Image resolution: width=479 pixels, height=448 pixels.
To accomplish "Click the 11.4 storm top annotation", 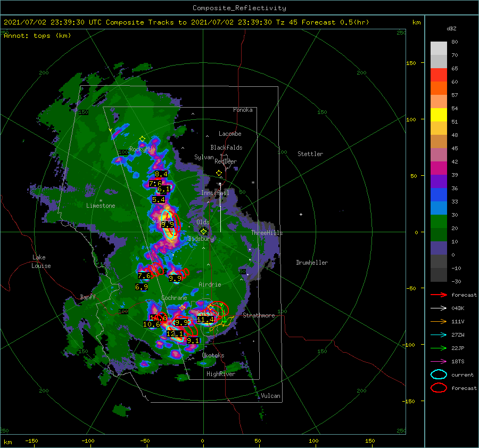I will pos(205,320).
